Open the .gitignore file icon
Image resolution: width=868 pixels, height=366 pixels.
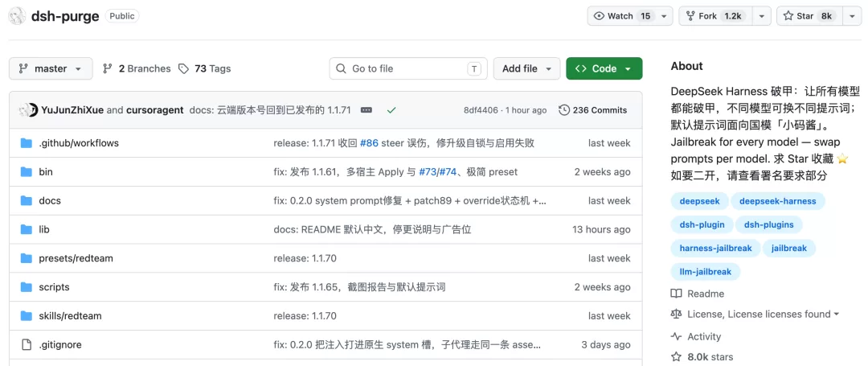(27, 345)
